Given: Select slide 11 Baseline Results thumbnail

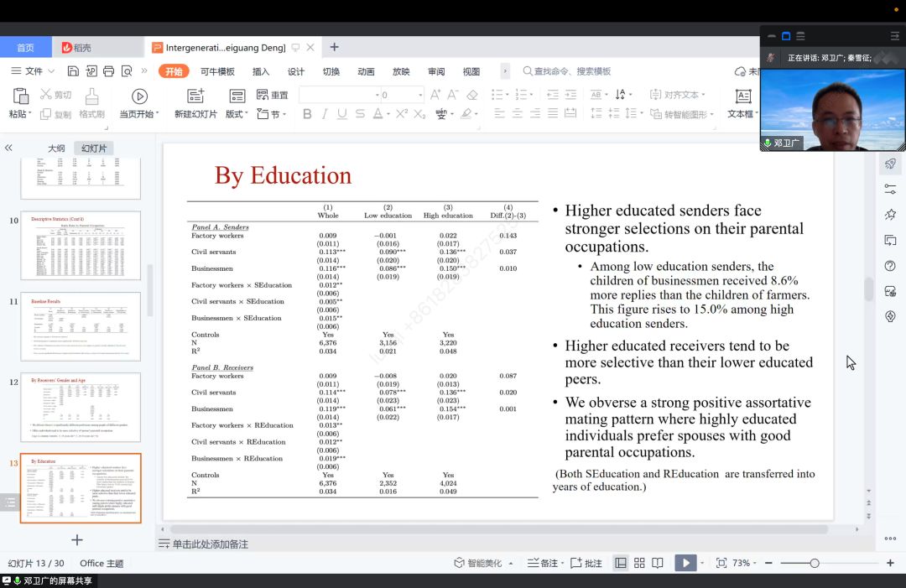Looking at the screenshot, I should pos(81,326).
